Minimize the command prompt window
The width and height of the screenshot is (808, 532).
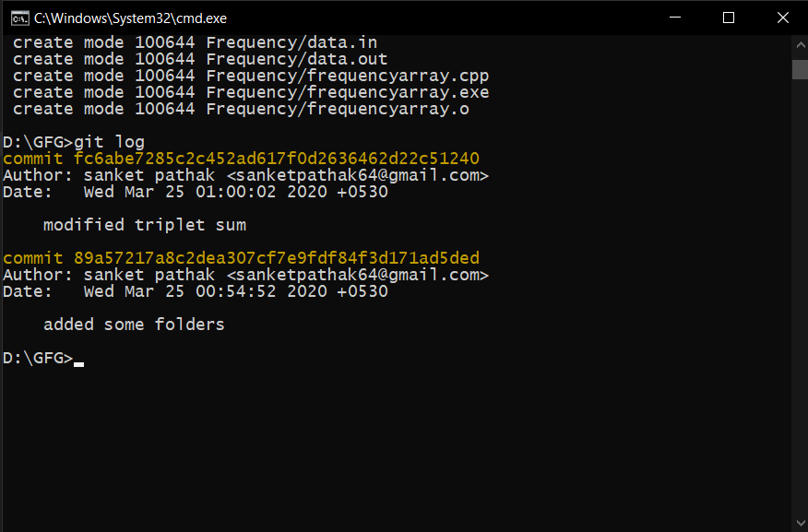point(675,18)
